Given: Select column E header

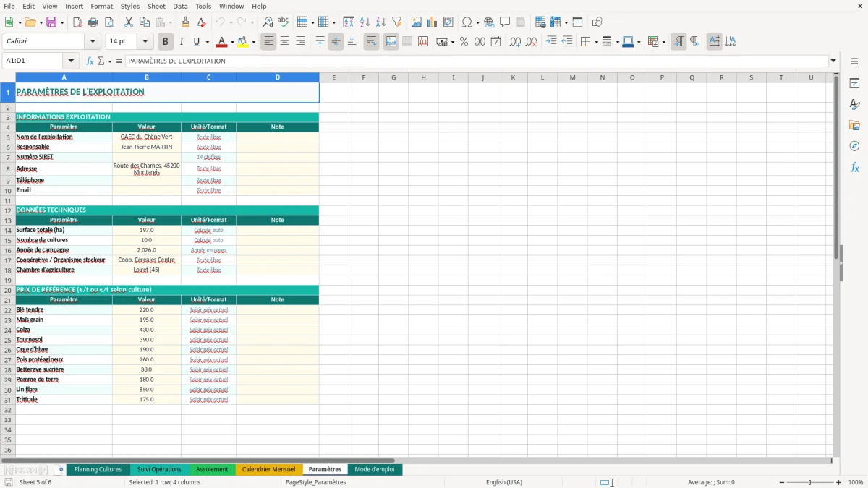Looking at the screenshot, I should click(x=333, y=77).
